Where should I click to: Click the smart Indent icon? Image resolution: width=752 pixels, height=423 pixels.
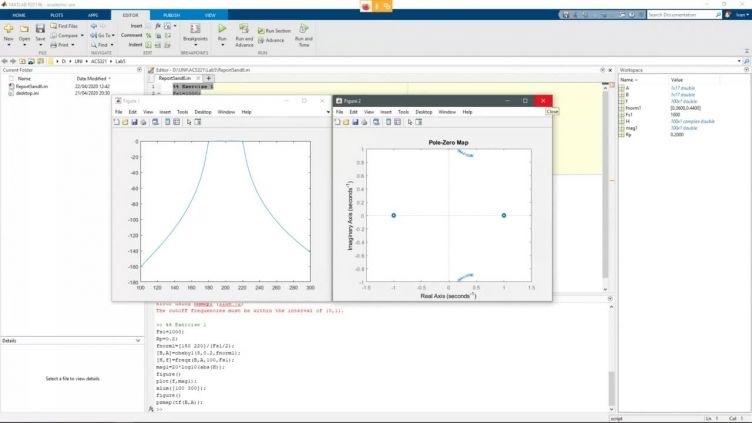pos(149,45)
